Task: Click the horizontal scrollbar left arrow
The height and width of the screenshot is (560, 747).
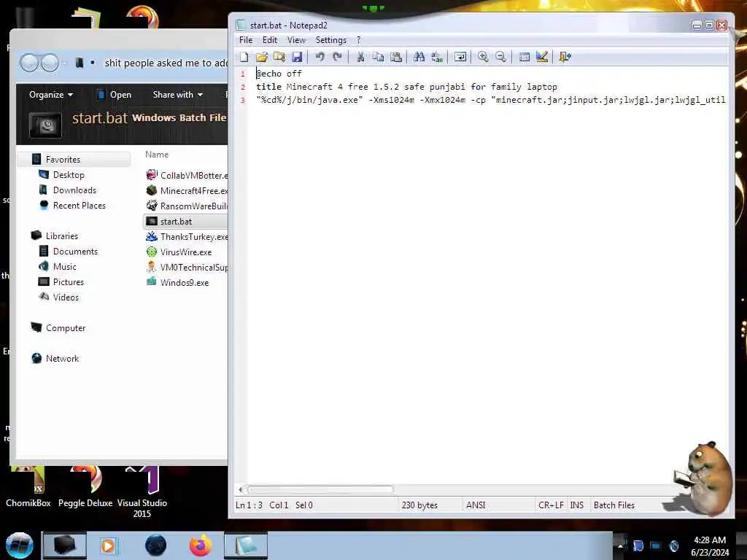Action: tap(241, 489)
